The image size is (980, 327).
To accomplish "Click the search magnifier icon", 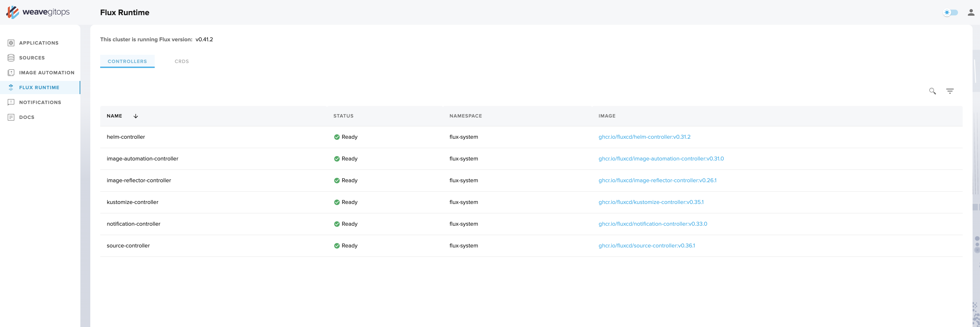I will tap(932, 91).
